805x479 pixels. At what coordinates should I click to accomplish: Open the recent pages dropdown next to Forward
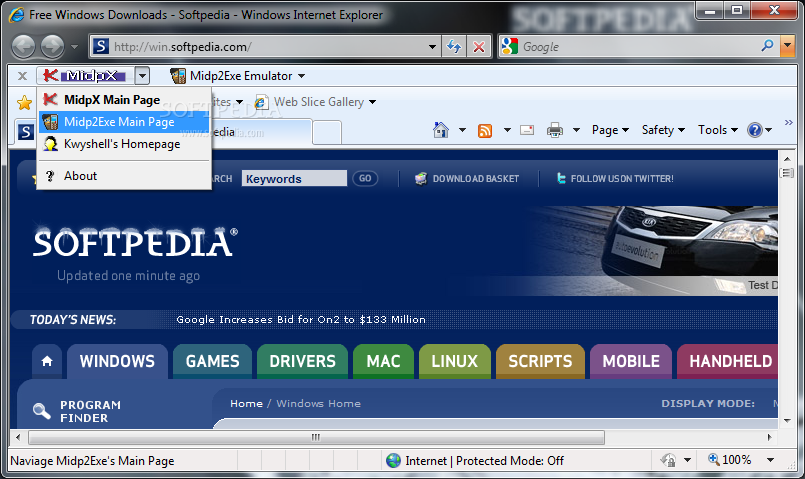pos(74,47)
